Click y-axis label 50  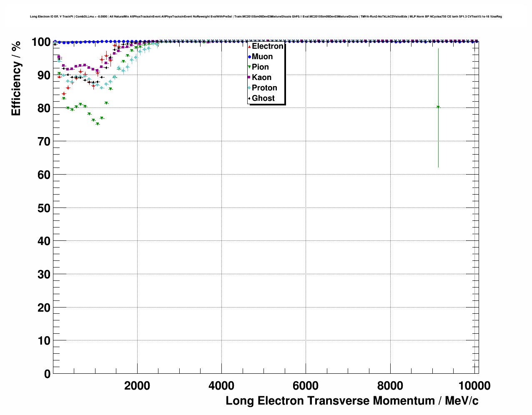point(44,208)
